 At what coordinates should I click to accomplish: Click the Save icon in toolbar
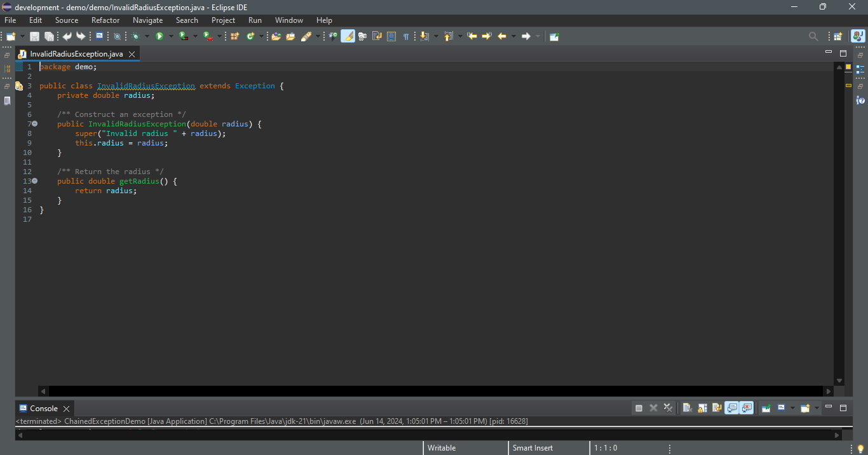tap(34, 37)
